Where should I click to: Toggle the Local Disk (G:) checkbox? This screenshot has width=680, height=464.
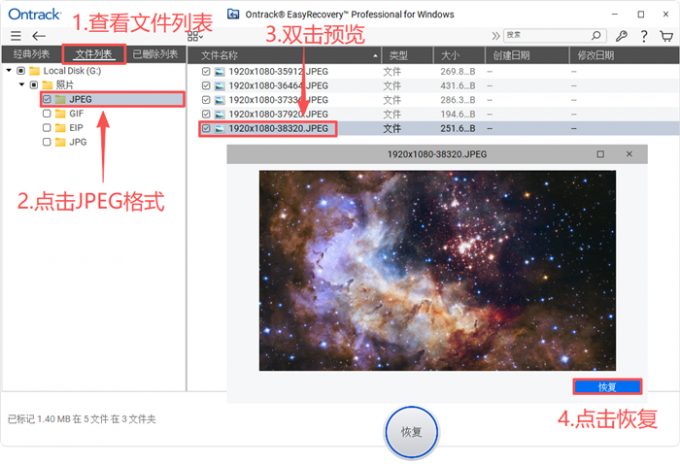pyautogui.click(x=21, y=71)
